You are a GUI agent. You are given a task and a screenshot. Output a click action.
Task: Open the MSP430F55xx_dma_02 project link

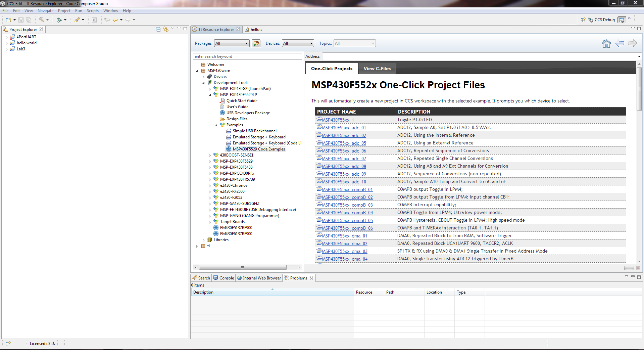[x=344, y=244]
